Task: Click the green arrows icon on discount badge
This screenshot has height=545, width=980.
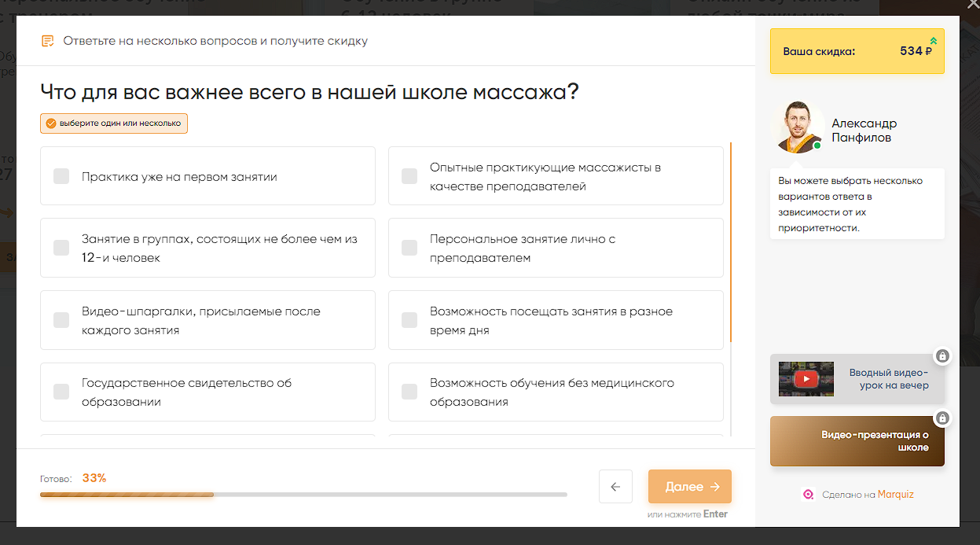Action: [933, 41]
